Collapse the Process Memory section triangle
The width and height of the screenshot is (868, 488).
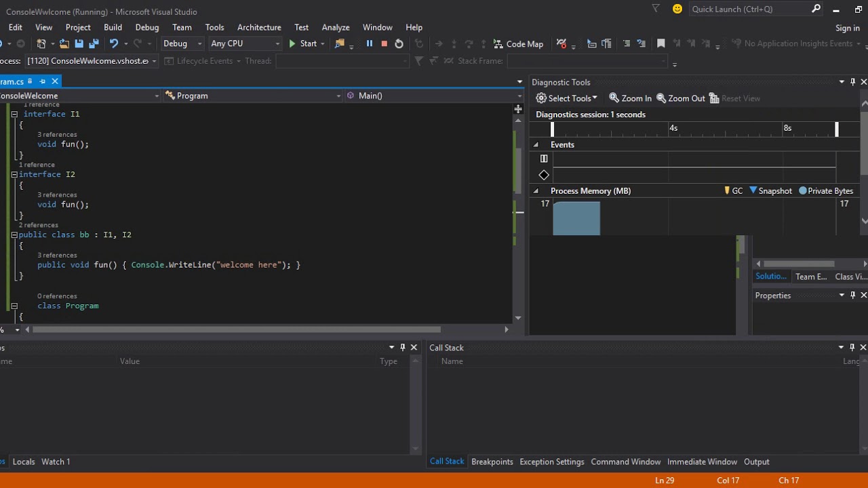tap(536, 191)
